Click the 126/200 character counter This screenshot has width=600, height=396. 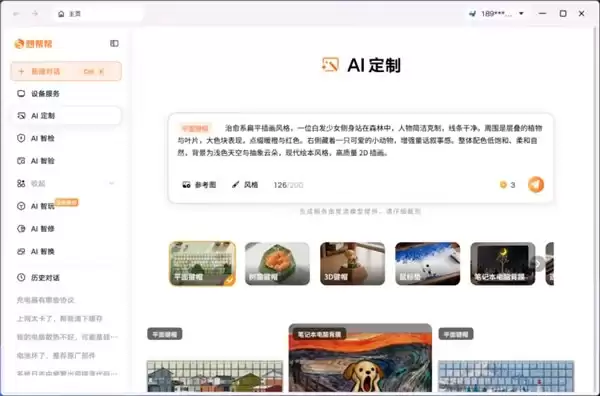pos(288,185)
